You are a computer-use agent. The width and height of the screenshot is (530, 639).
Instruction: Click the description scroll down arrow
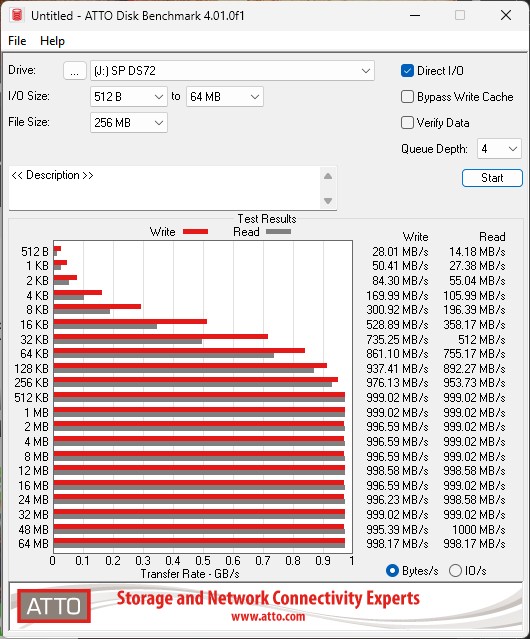point(328,201)
